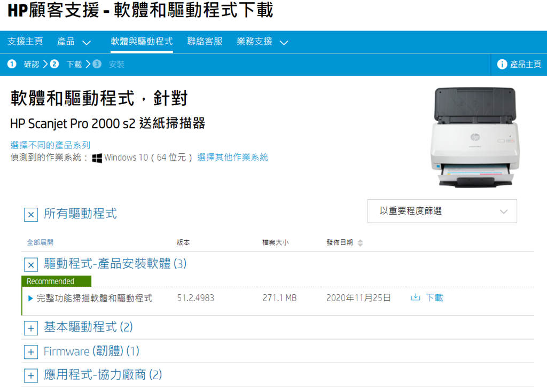Viewport: 547px width, 392px height.
Task: Collapse all drivers with X box
Action: tap(31, 215)
